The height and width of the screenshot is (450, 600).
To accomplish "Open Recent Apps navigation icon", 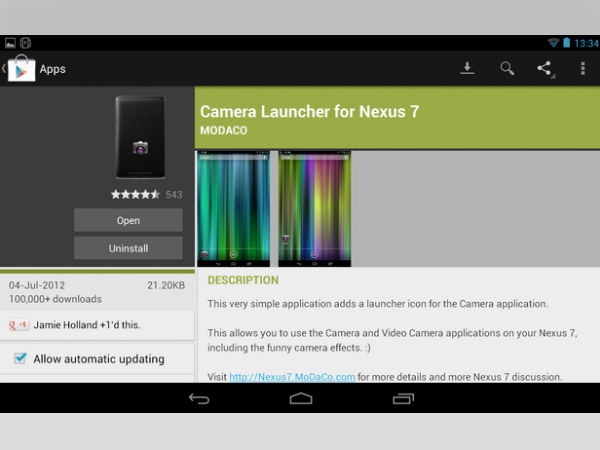I will [x=403, y=399].
